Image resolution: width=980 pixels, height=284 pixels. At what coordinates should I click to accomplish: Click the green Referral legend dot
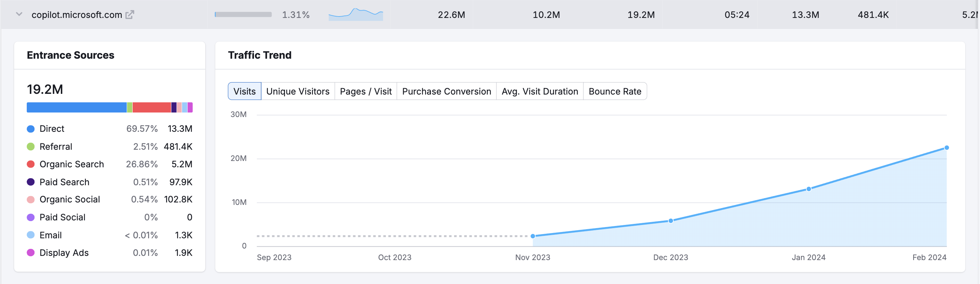coord(31,147)
